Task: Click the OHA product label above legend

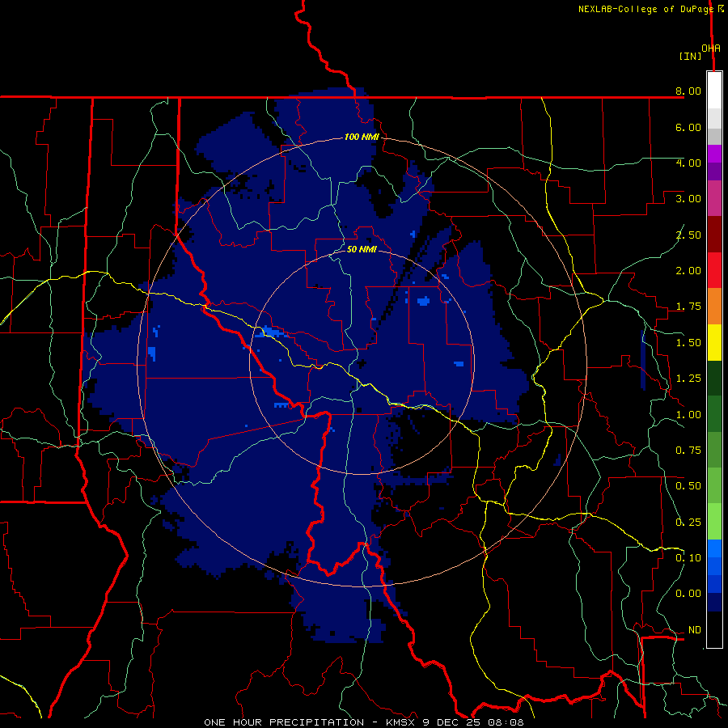Action: (711, 48)
